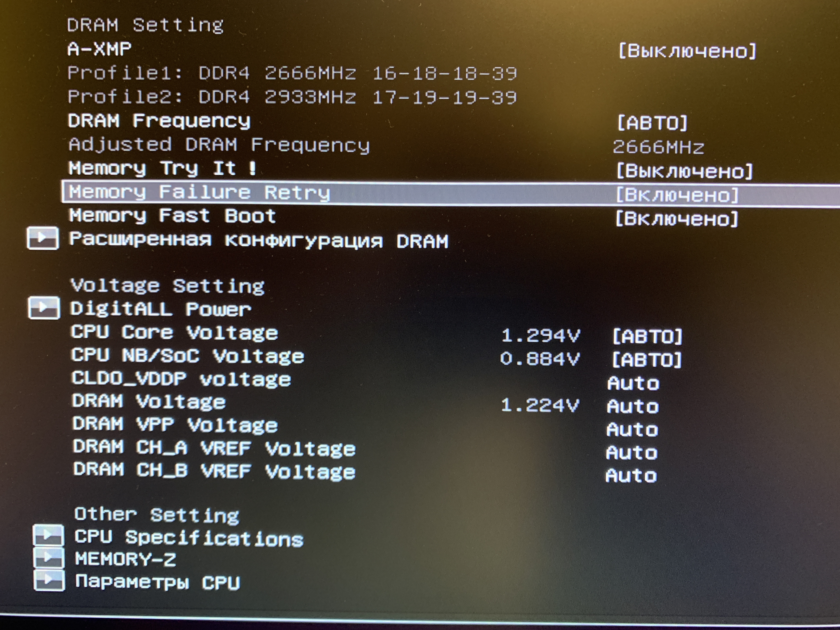Edit DRAM CH_A VREF Voltage Auto value
The width and height of the screenshot is (840, 630).
tap(631, 453)
